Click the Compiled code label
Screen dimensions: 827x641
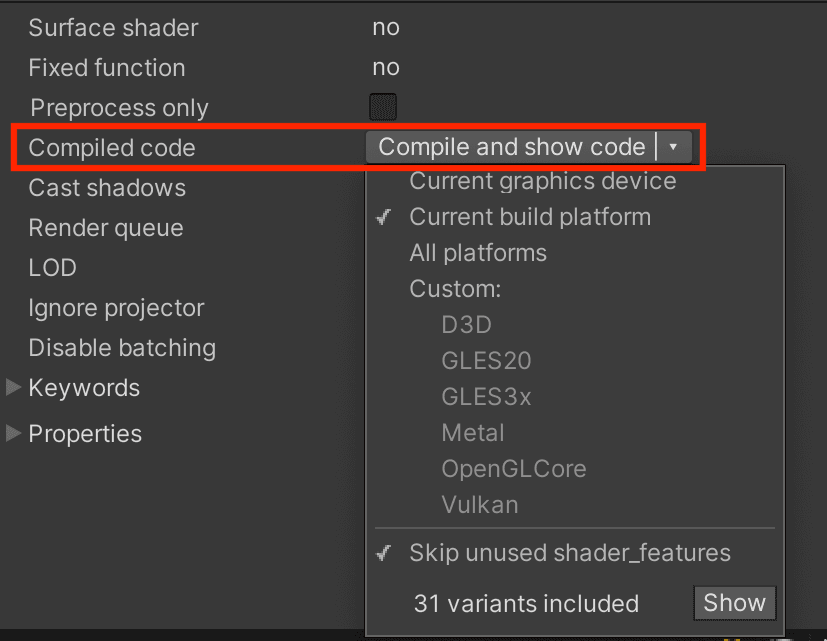pyautogui.click(x=112, y=148)
